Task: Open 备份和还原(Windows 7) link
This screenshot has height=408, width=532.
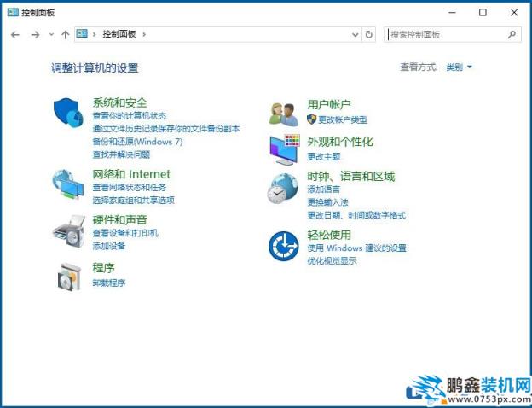Action: click(x=138, y=142)
